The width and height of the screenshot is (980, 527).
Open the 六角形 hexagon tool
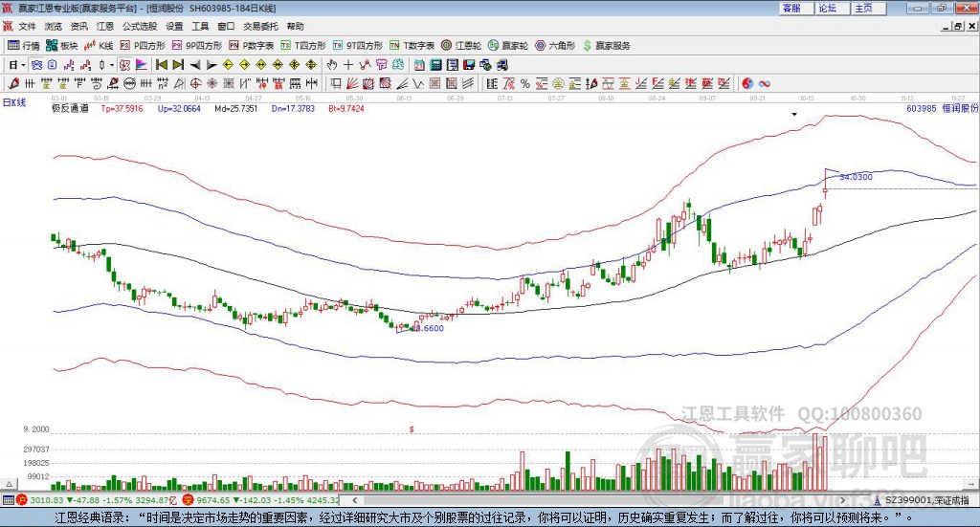[554, 46]
